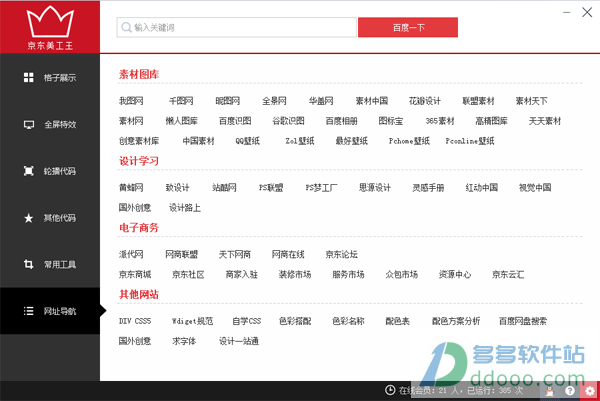Image resolution: width=600 pixels, height=401 pixels.
Task: Click the grid icon beside 格子展示
Action: (29, 78)
